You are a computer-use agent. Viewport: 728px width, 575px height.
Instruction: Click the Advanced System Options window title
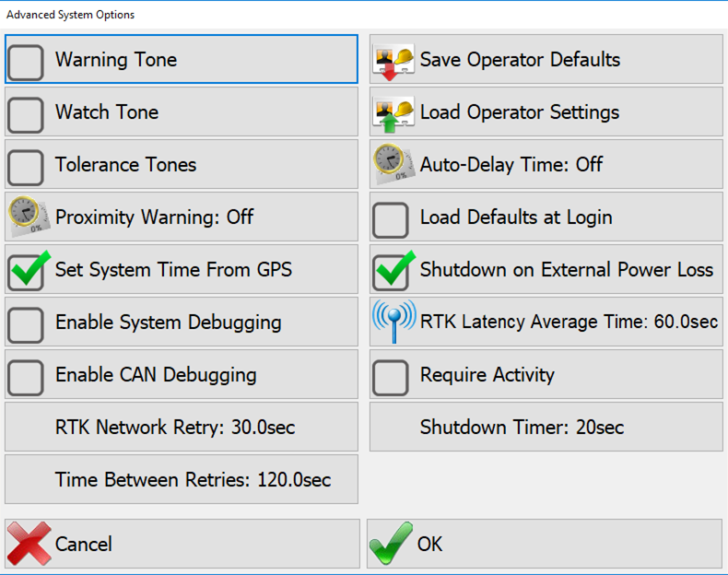tap(70, 15)
